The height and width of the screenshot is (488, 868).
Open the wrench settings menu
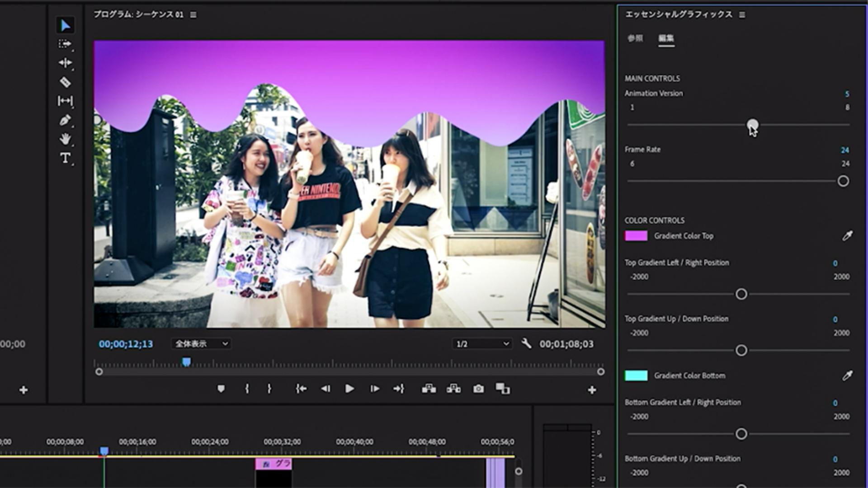[x=526, y=344]
